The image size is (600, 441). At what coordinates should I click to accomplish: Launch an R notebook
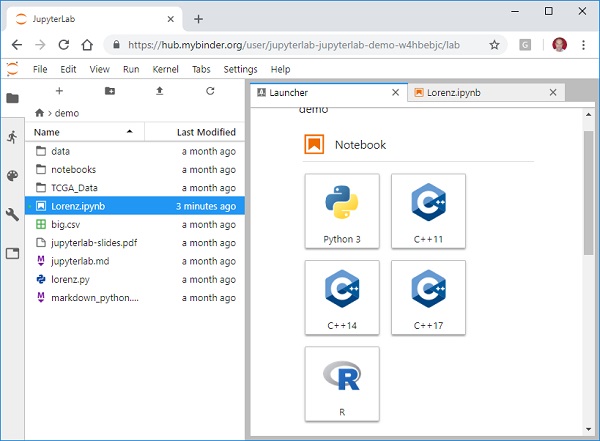[342, 384]
